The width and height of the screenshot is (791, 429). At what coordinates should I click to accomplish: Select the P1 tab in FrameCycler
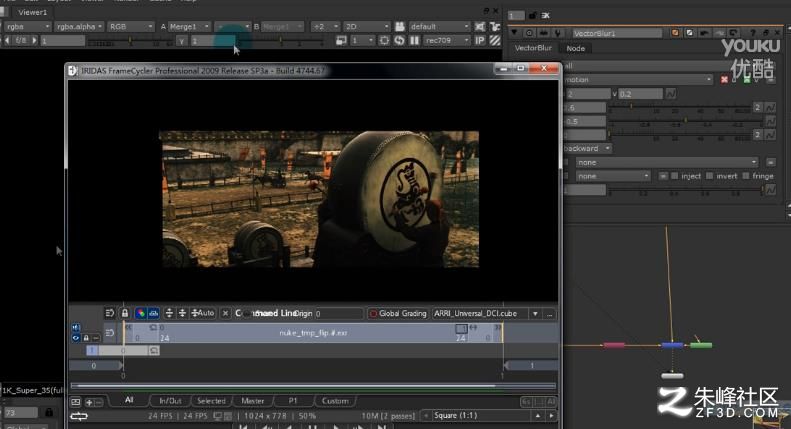pos(293,401)
